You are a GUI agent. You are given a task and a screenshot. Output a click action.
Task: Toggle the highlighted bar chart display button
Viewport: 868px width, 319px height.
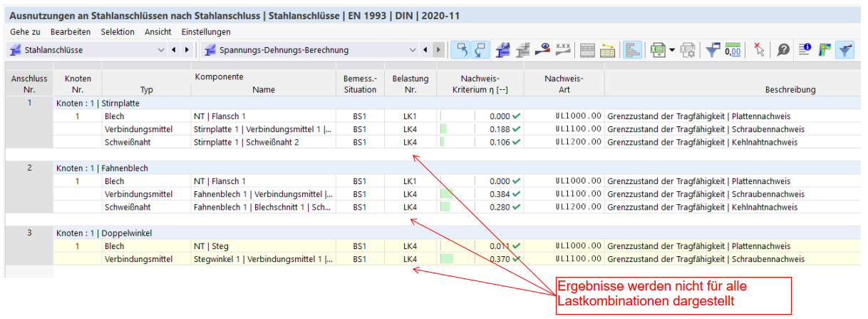tap(633, 50)
